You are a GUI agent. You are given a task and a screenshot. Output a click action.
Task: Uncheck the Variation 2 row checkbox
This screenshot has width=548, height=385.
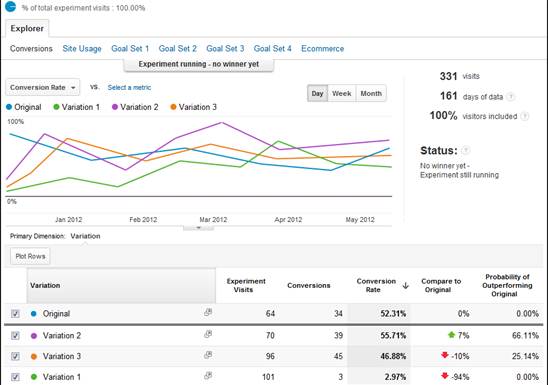pos(15,335)
